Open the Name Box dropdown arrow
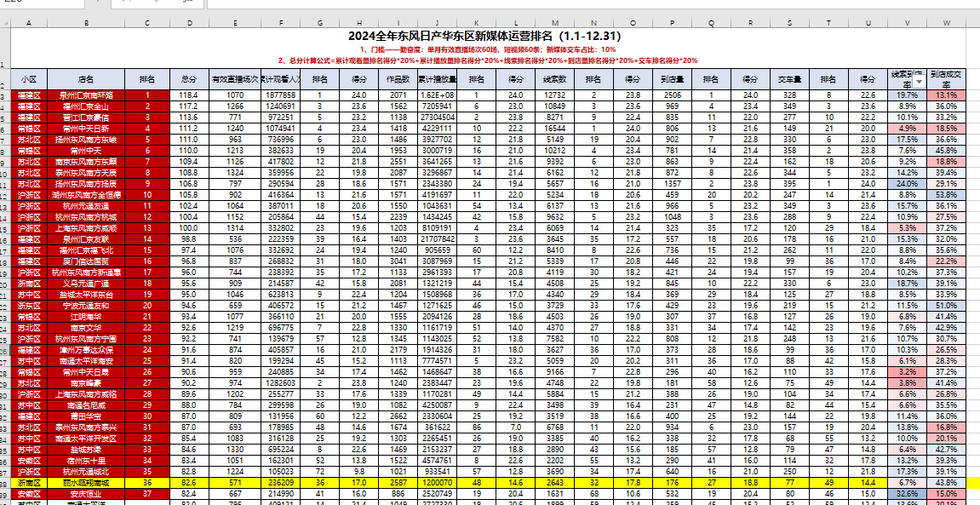The height and width of the screenshot is (505, 980). click(98, 3)
